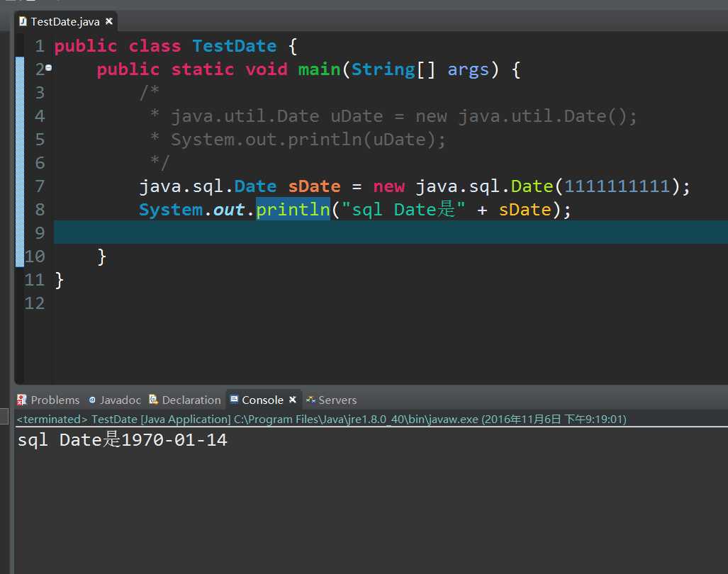
Task: Switch to the Javadoc tab
Action: (115, 400)
